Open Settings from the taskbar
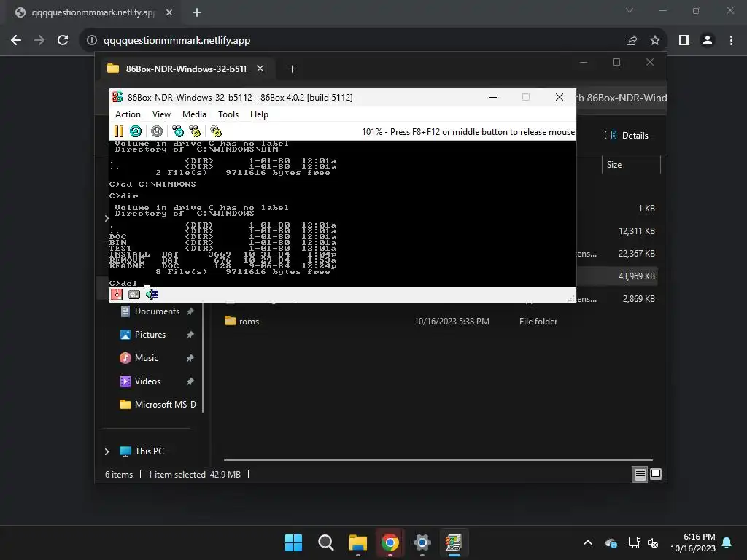Viewport: 747px width, 560px height. 422,542
